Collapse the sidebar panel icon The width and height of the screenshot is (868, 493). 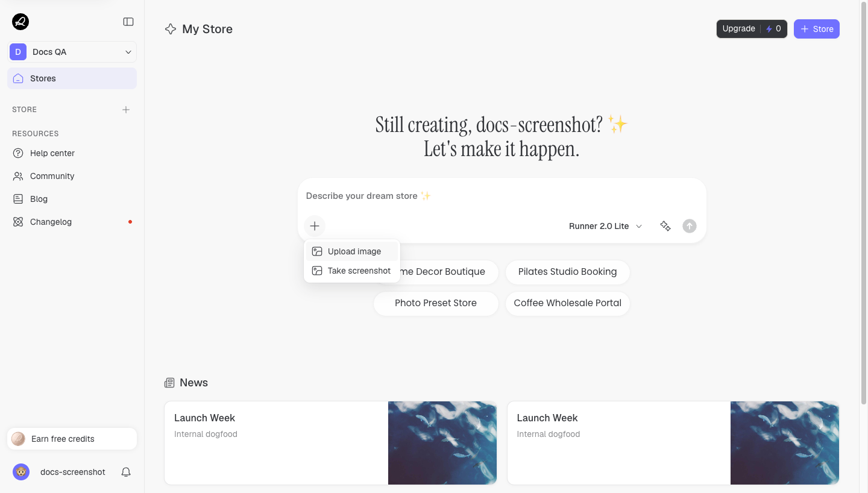pos(128,22)
